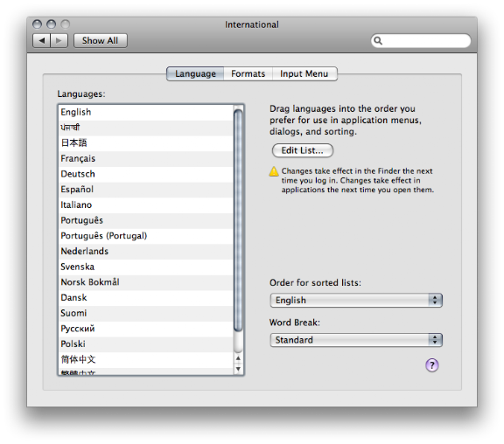
Task: Minimize the International window
Action: 51,24
